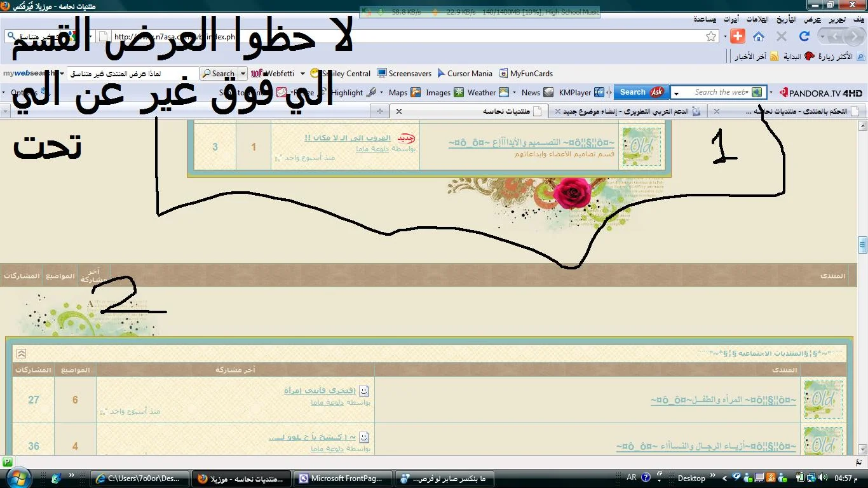The width and height of the screenshot is (868, 488).
Task: Open the Ask search box dropdown arrow
Action: click(676, 93)
